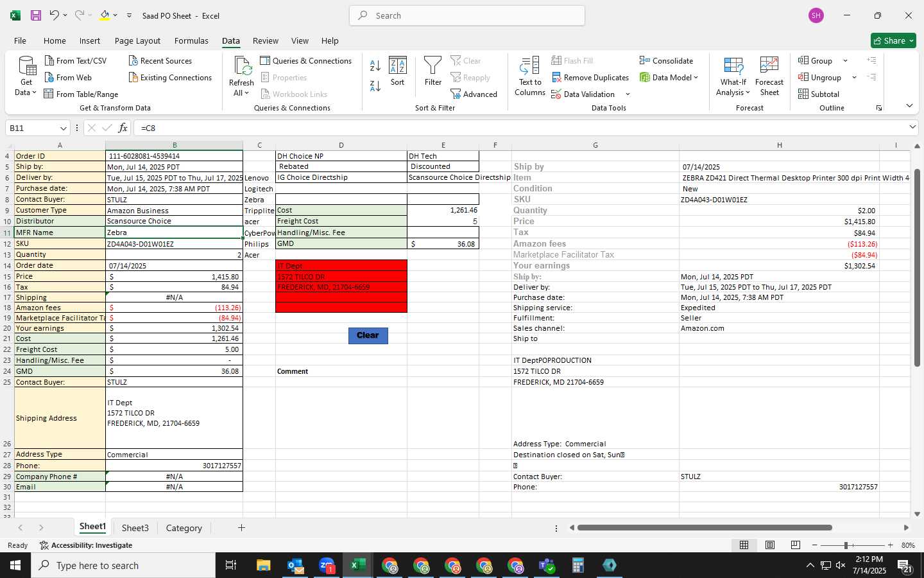
Task: Open the Formulas tab
Action: tap(191, 40)
